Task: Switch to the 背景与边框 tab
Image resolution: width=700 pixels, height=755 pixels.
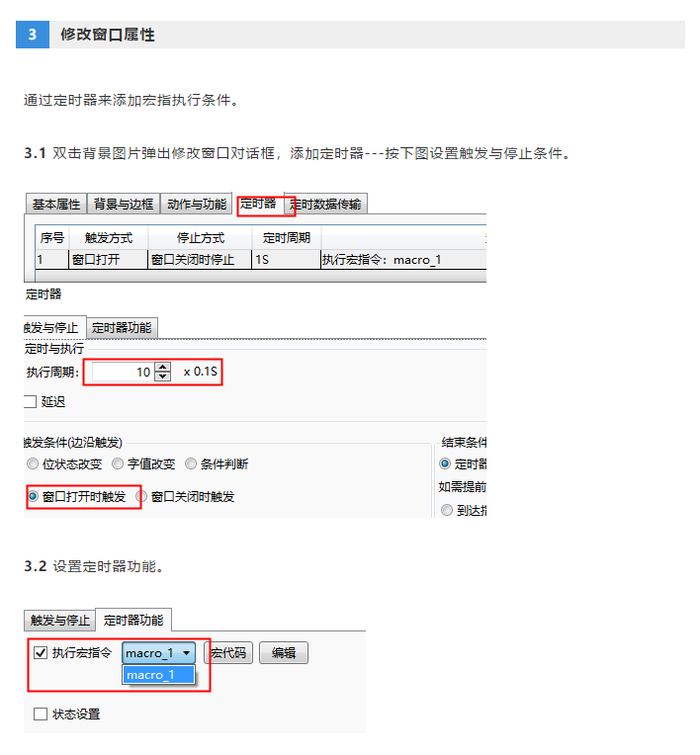Action: [x=124, y=205]
